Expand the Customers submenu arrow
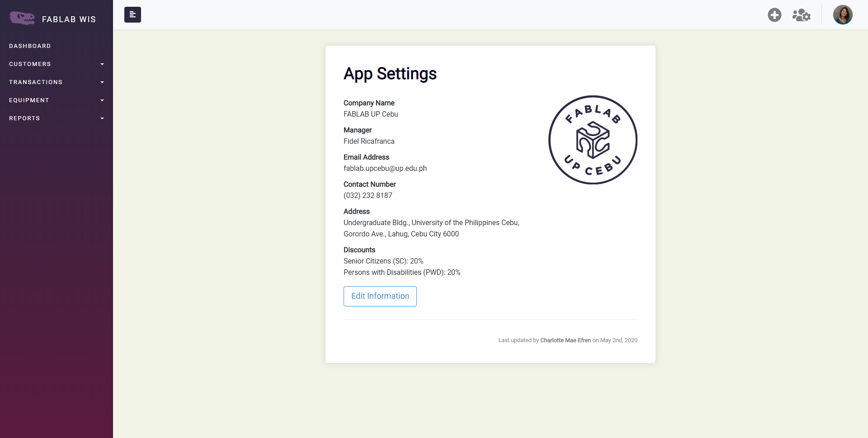868x438 pixels. (102, 64)
